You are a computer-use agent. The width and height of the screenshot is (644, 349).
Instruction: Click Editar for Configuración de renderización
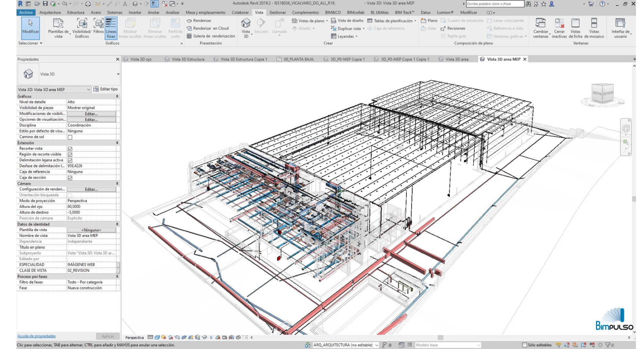click(x=91, y=189)
